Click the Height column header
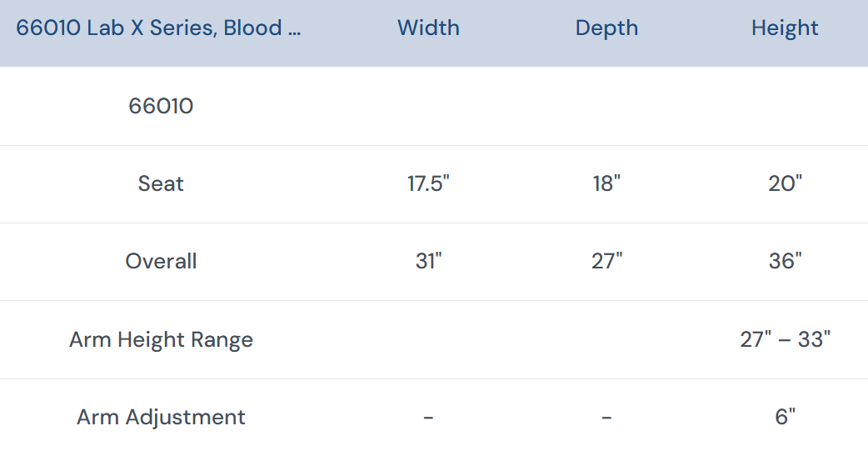Viewport: 868px width, 451px height. tap(785, 28)
